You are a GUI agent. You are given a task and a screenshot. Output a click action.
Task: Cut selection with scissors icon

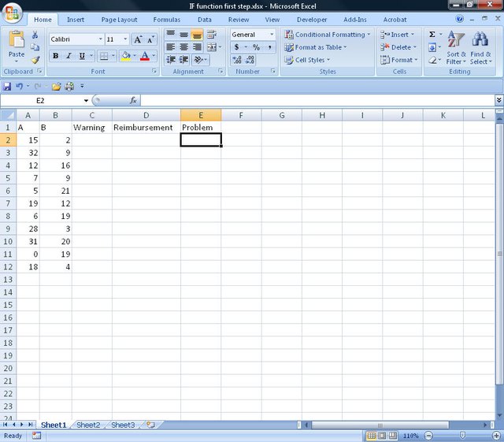35,35
